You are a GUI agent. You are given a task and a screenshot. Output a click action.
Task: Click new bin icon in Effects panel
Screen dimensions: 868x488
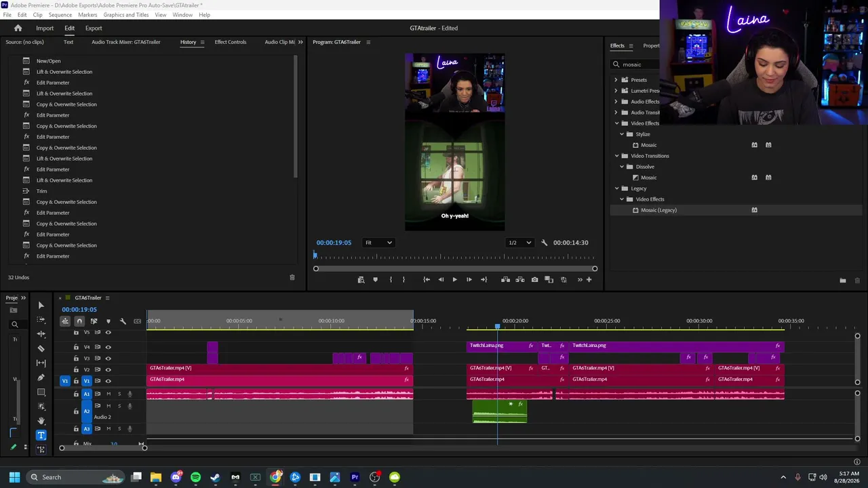[843, 281]
